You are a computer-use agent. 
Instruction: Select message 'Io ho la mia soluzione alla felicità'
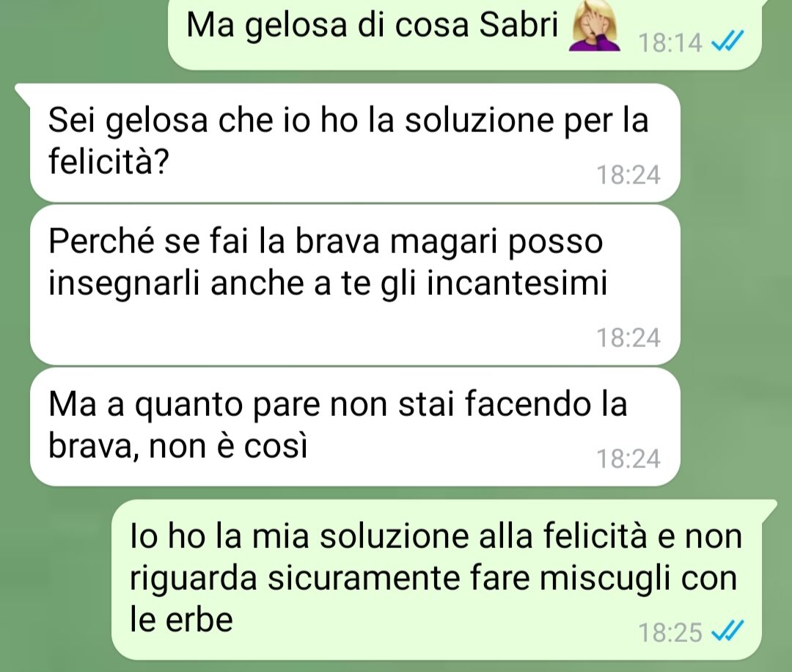(x=436, y=580)
